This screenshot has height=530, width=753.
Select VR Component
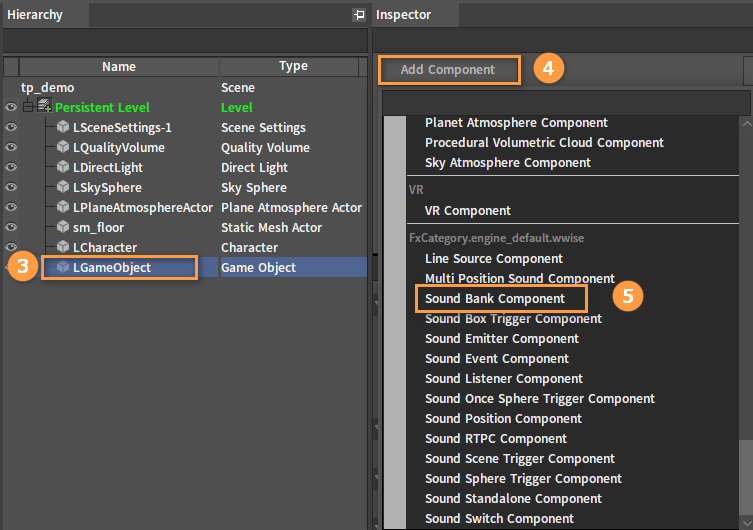pos(467,211)
